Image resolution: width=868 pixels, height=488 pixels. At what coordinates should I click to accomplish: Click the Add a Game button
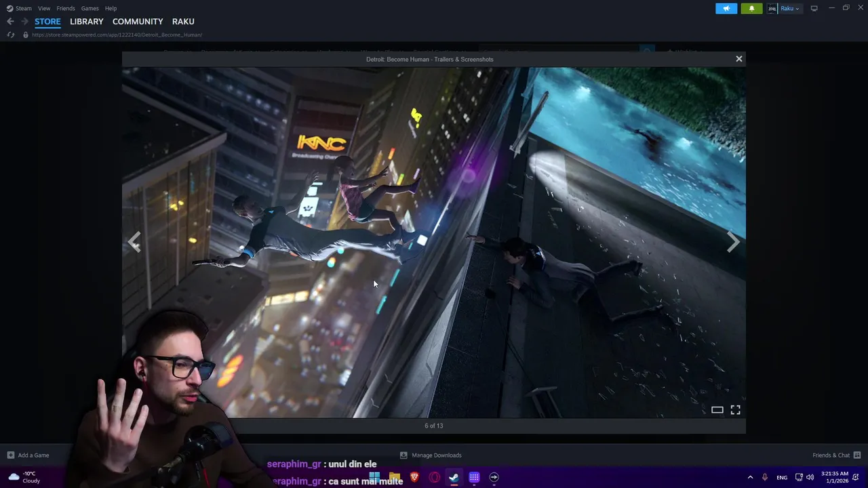(28, 455)
